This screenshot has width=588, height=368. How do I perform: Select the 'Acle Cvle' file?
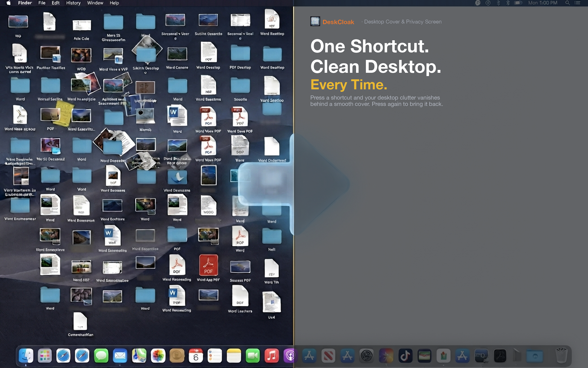click(82, 25)
